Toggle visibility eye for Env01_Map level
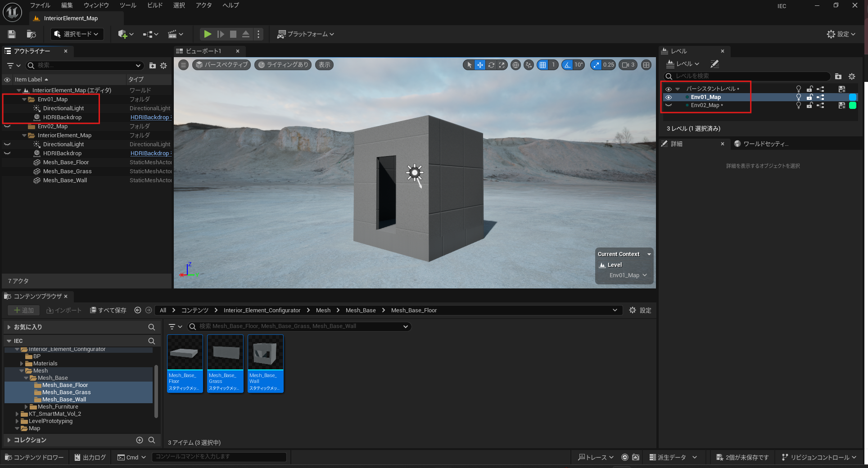 (x=669, y=97)
